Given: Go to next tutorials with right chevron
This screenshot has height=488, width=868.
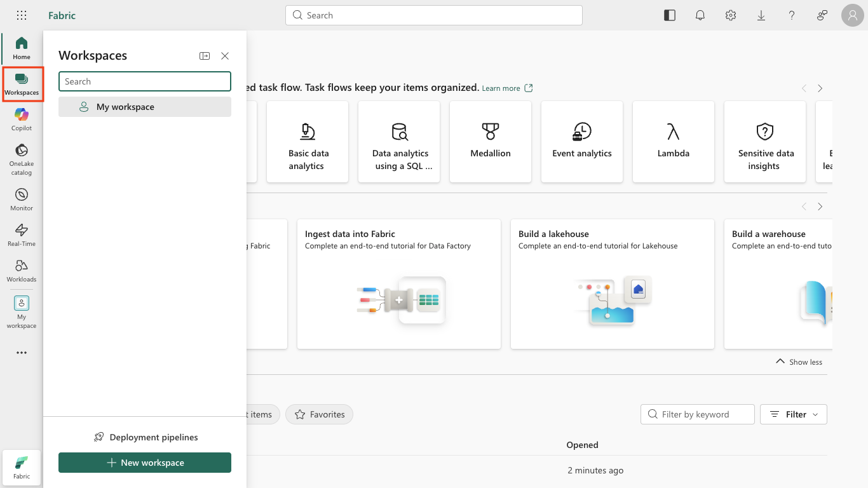Looking at the screenshot, I should (x=820, y=207).
